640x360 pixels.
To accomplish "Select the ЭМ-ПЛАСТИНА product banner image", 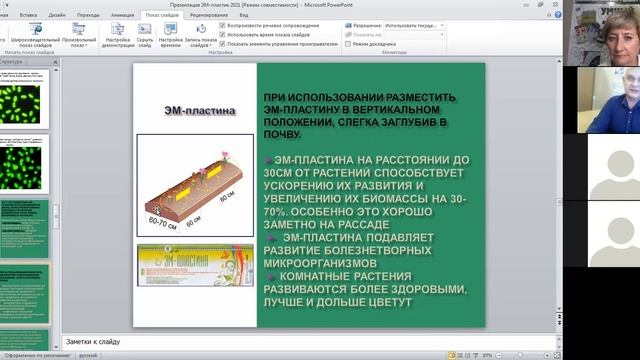I will coord(195,265).
